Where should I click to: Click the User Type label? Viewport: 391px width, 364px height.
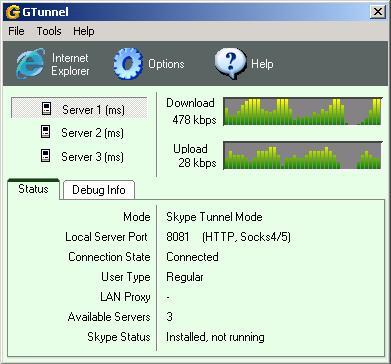126,277
